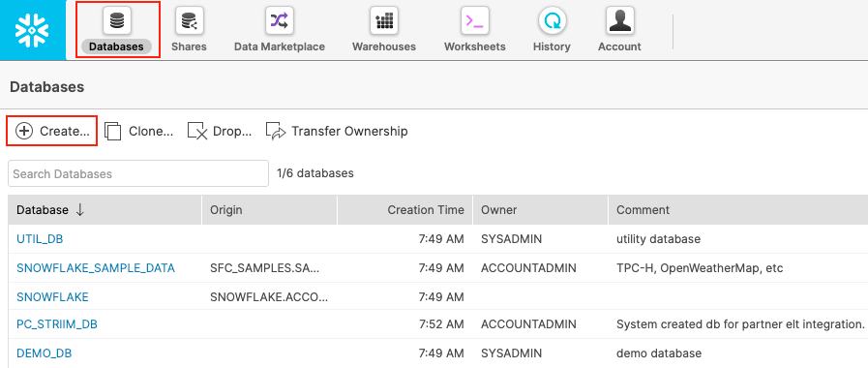This screenshot has height=368, width=868.
Task: Open the Databases icon in top navigation
Action: (117, 20)
